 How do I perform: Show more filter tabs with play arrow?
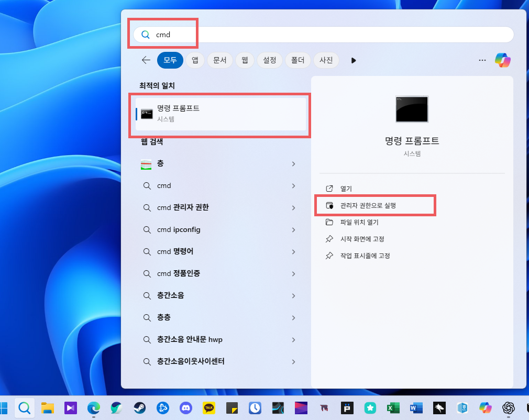pyautogui.click(x=353, y=60)
